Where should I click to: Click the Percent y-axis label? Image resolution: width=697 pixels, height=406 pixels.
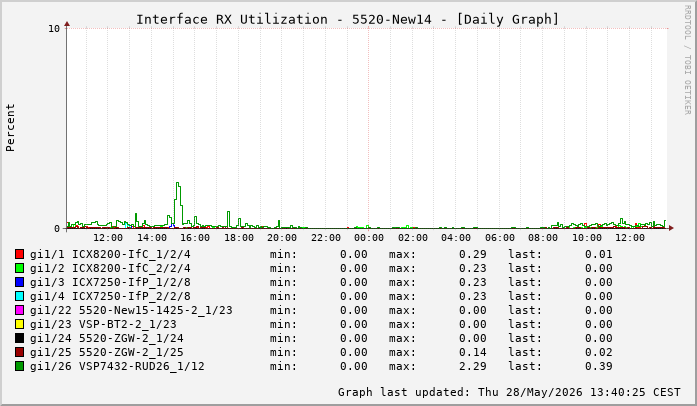(x=10, y=128)
